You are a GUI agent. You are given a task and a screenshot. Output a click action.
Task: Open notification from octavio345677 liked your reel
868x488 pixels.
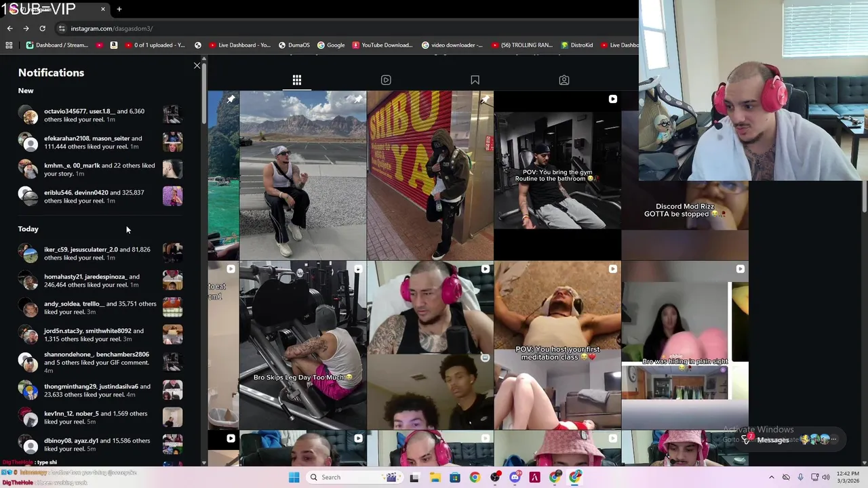click(100, 115)
